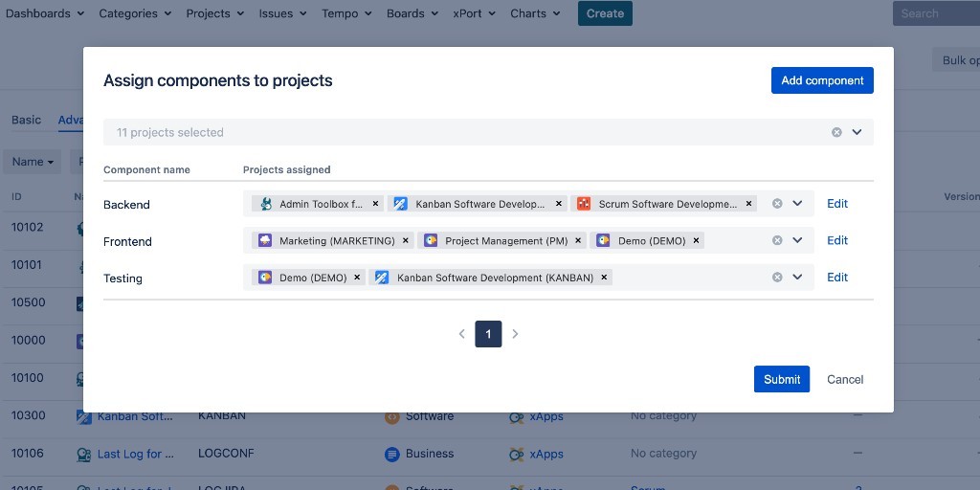This screenshot has width=980, height=490.
Task: Edit the Frontend component
Action: (x=837, y=240)
